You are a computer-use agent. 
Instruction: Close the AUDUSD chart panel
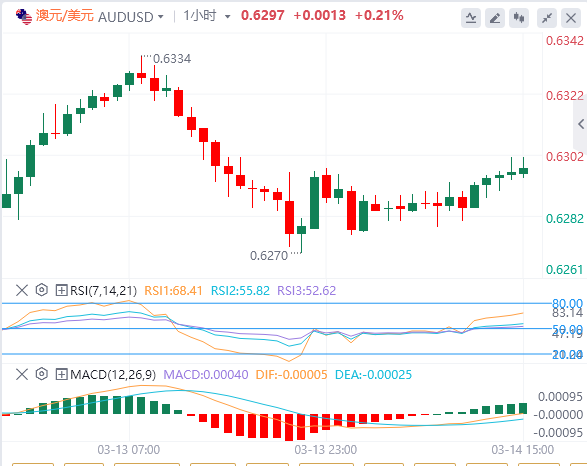point(571,18)
